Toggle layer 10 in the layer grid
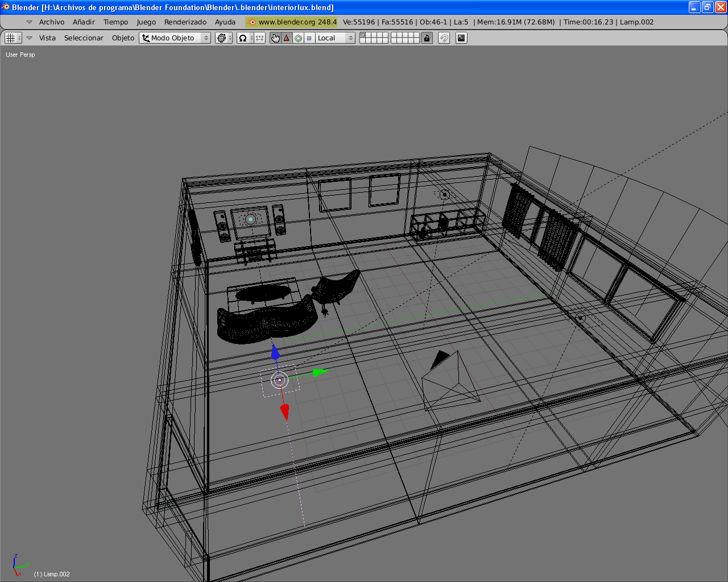Image resolution: width=728 pixels, height=582 pixels. [x=417, y=35]
